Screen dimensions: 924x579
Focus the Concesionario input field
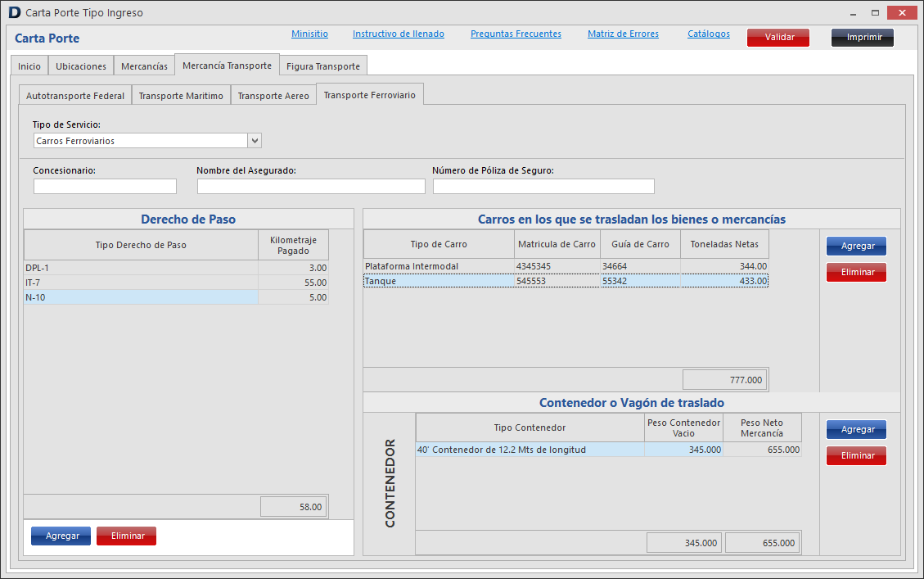click(105, 187)
